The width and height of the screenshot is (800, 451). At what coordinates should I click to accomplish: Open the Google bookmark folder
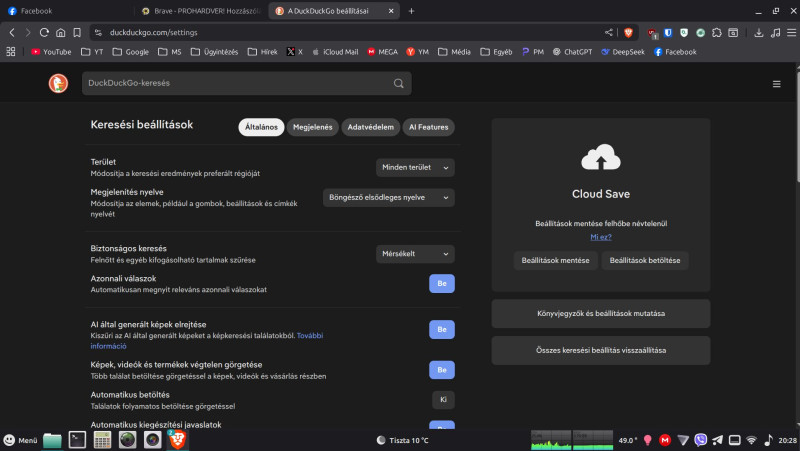[x=131, y=52]
